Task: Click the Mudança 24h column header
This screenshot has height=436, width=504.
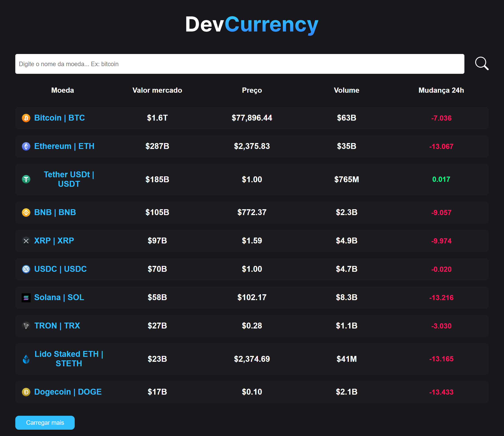Action: [x=441, y=90]
